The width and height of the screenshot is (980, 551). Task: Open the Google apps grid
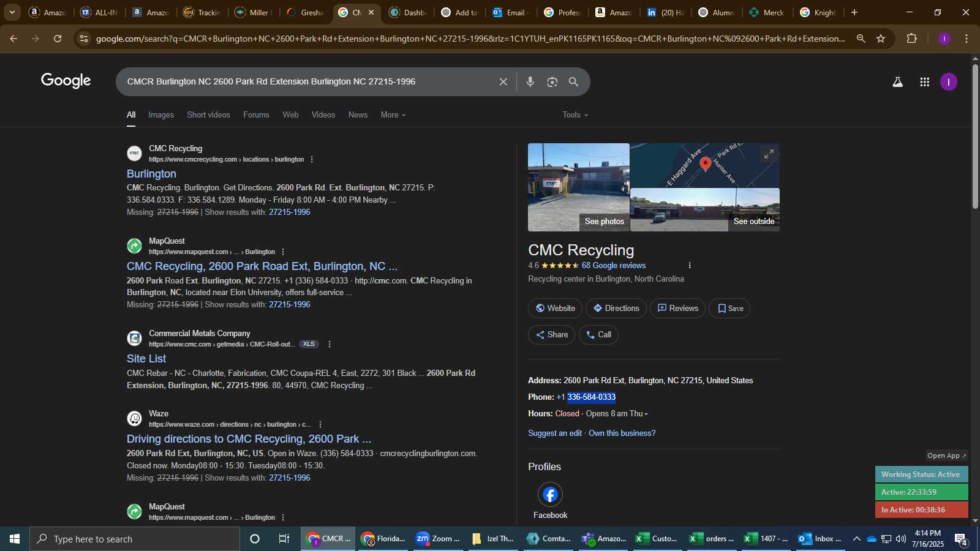[925, 82]
